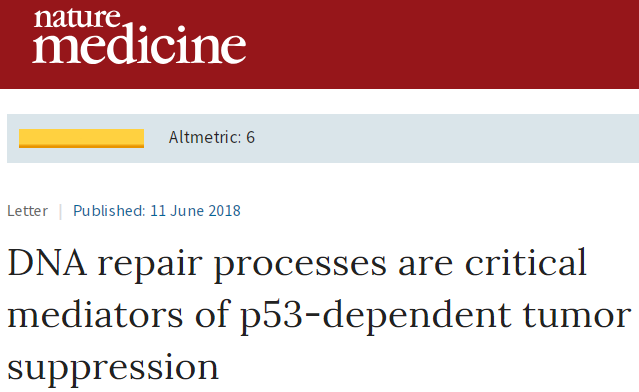
Task: Select the yellow Altmetric score bar
Action: pyautogui.click(x=82, y=138)
